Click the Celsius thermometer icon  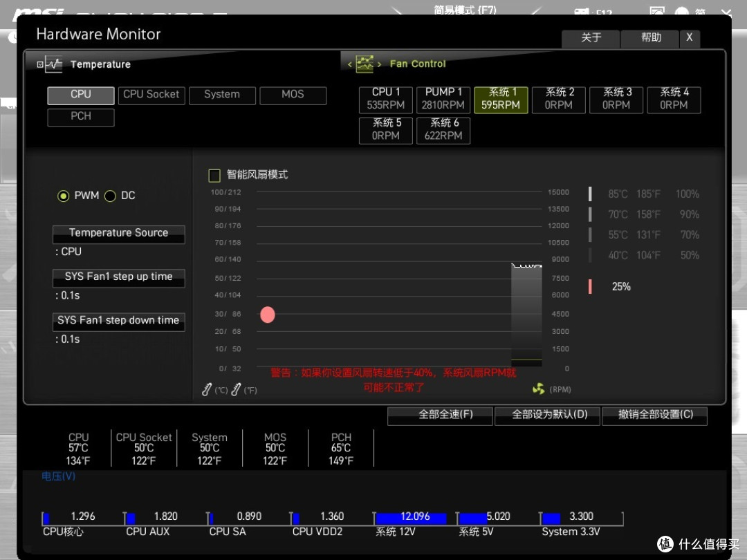tap(206, 389)
